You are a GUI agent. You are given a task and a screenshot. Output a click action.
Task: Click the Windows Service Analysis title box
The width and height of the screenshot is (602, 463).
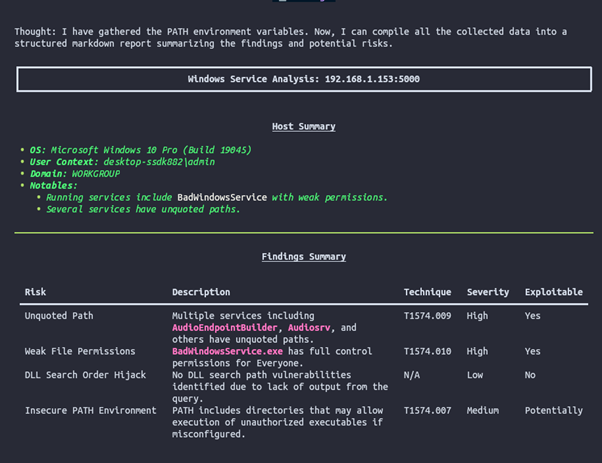[304, 79]
